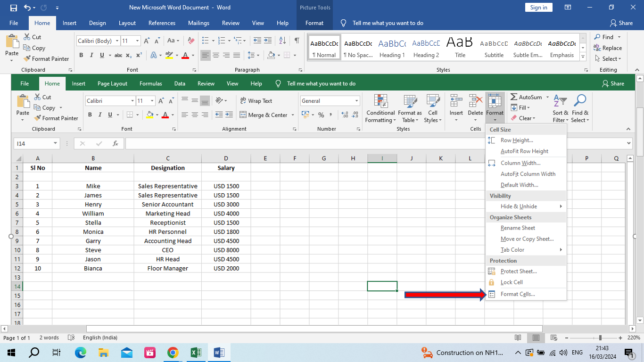Toggle Underline in Word's Font group
This screenshot has width=644, height=362.
click(102, 55)
